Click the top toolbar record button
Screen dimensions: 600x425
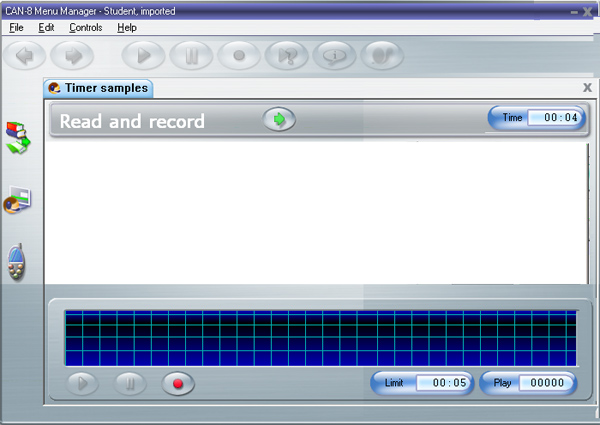[239, 56]
